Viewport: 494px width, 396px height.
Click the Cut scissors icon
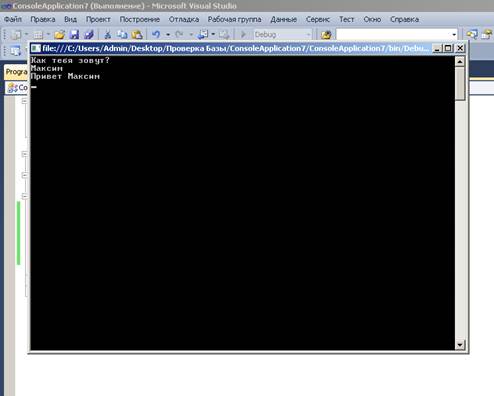pyautogui.click(x=107, y=34)
